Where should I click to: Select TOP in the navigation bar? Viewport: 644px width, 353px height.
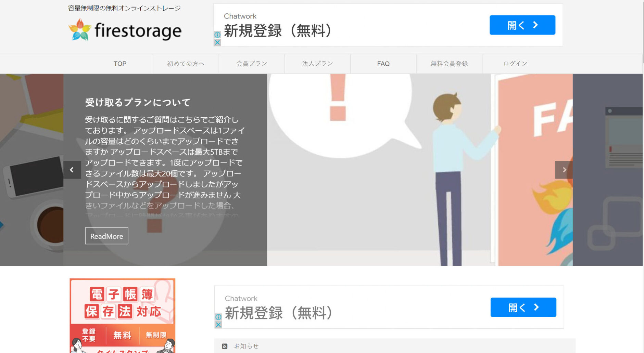pyautogui.click(x=120, y=64)
